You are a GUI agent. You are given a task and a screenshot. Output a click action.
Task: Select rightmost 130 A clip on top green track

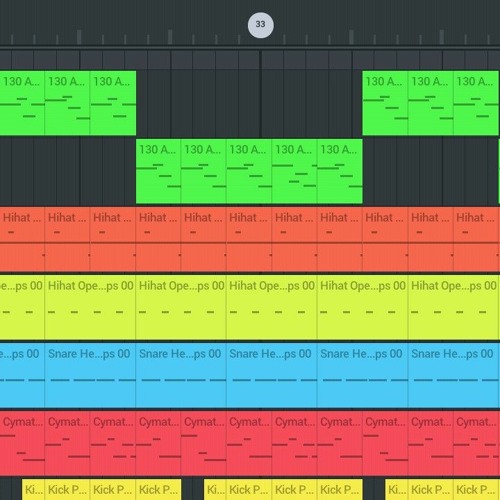476,103
